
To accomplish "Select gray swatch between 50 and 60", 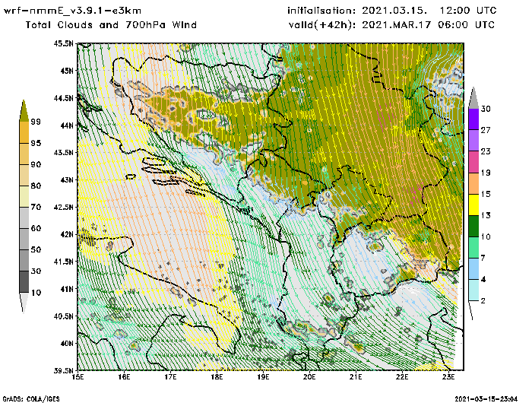I will 24,240.
